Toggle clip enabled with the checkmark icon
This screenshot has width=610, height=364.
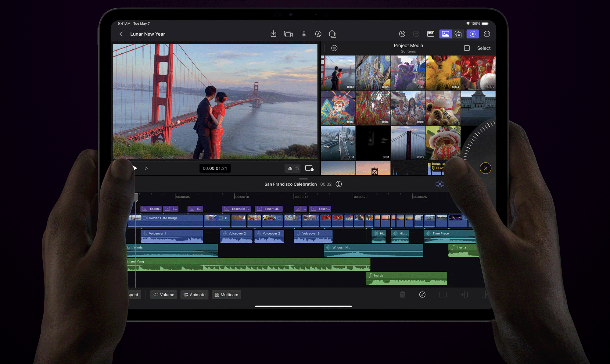point(422,294)
